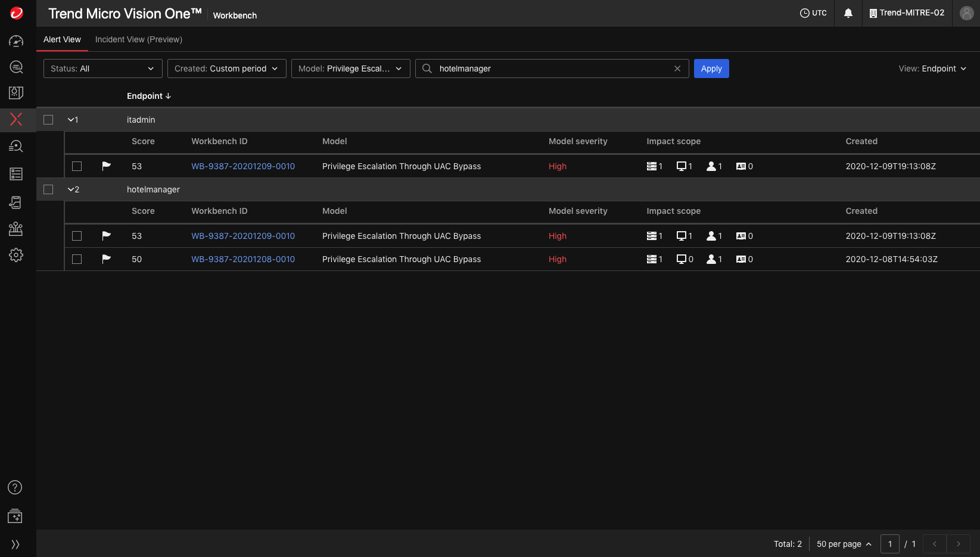
Task: Clear the hotelmanager search text
Action: click(677, 69)
